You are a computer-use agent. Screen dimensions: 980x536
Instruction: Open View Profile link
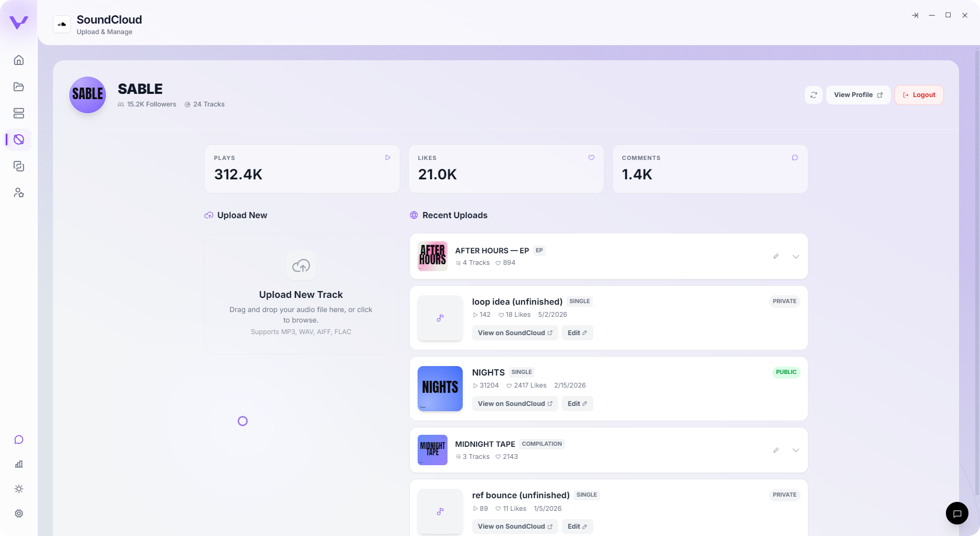point(858,95)
